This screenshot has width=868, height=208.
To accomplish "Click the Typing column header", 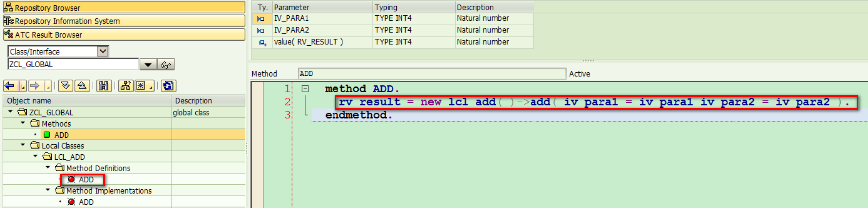I will tap(414, 7).
